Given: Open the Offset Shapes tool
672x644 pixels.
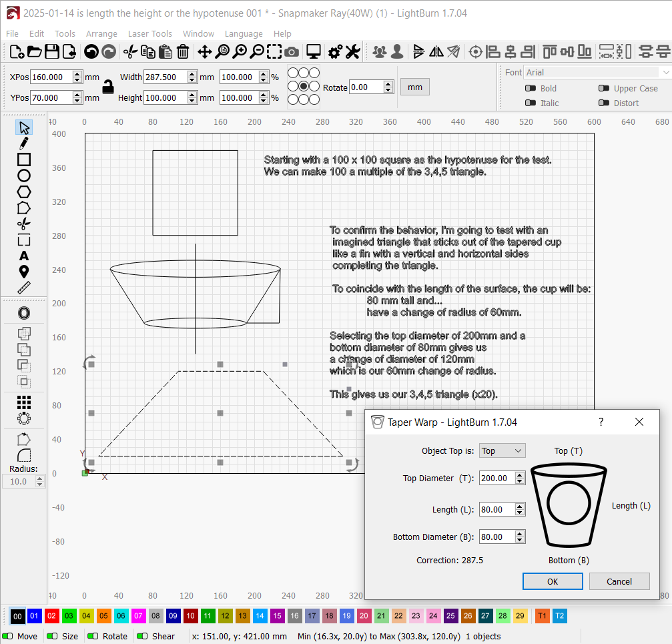Looking at the screenshot, I should tap(24, 313).
